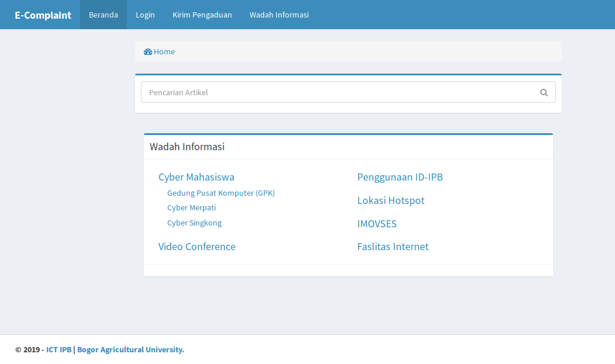The image size is (615, 364).
Task: Open the Faslitas Internet link
Action: [x=392, y=247]
